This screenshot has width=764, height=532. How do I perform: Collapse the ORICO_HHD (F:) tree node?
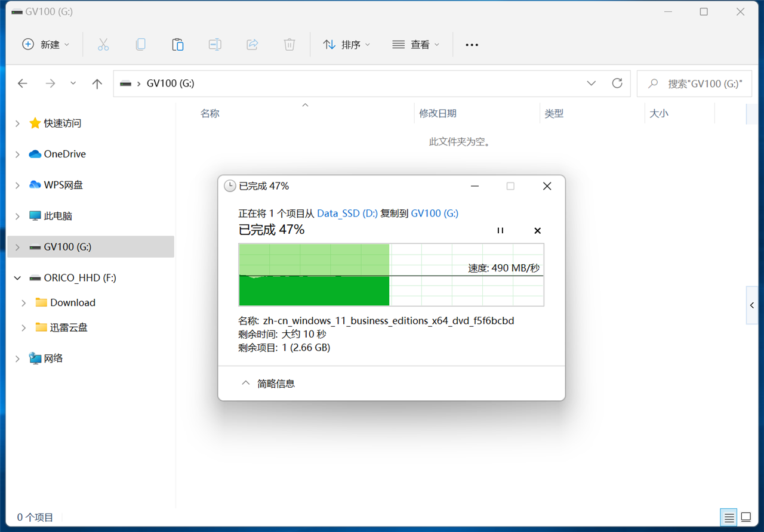[17, 278]
